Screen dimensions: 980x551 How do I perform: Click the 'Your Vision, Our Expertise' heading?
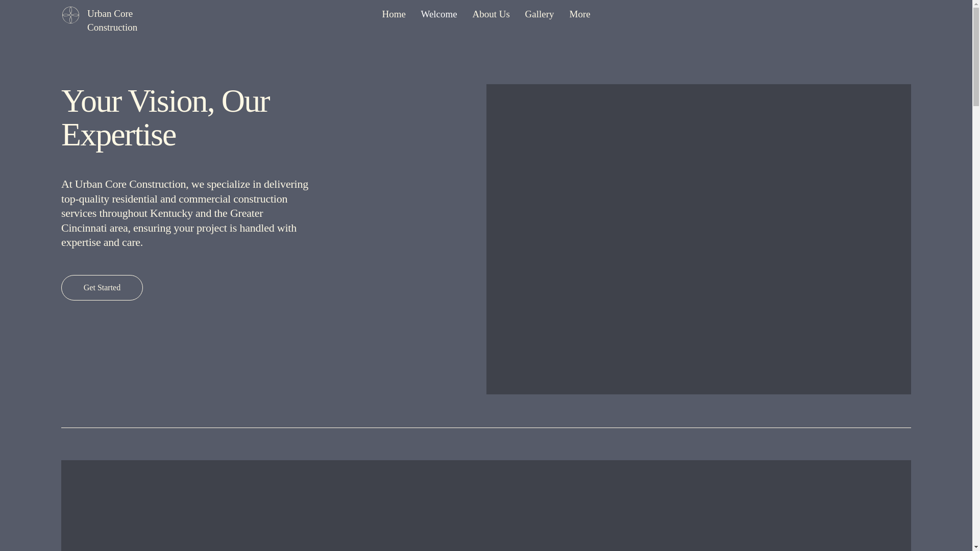(165, 118)
